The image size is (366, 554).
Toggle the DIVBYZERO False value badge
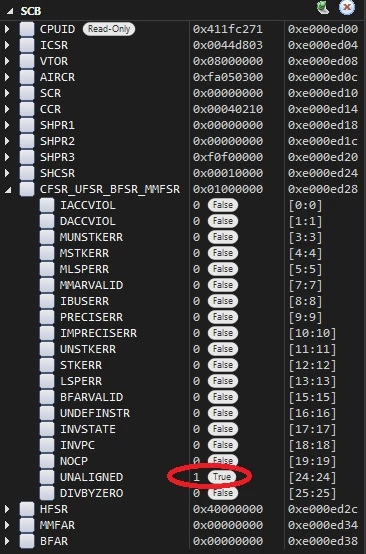click(x=223, y=493)
